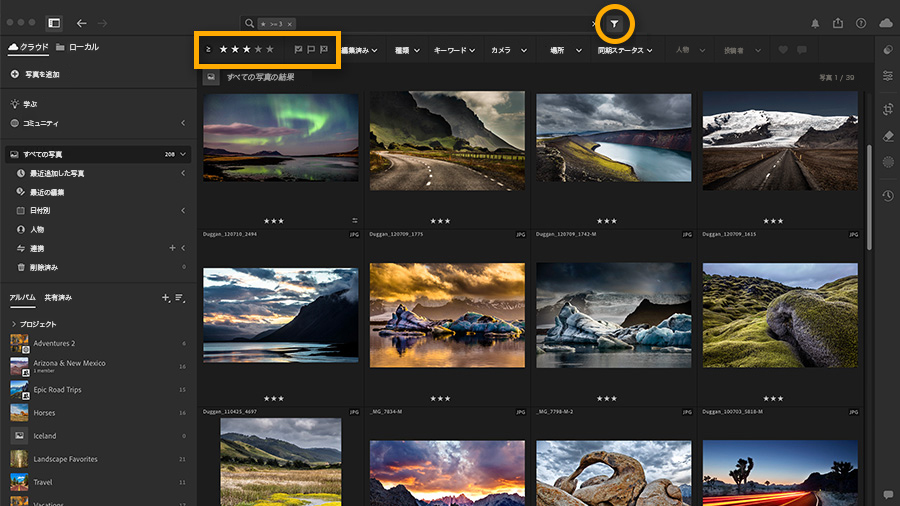Open the help question mark icon
The image size is (900, 506).
(x=861, y=23)
